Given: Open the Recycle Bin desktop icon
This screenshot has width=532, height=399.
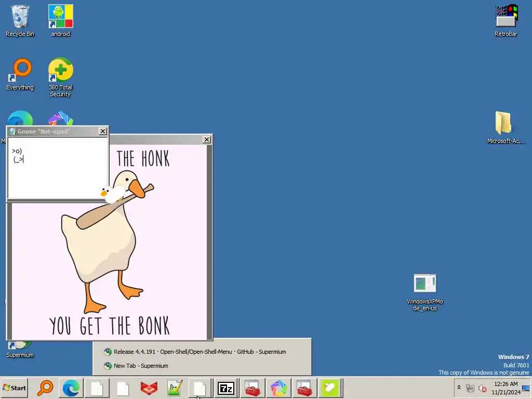Looking at the screenshot, I should (20, 20).
